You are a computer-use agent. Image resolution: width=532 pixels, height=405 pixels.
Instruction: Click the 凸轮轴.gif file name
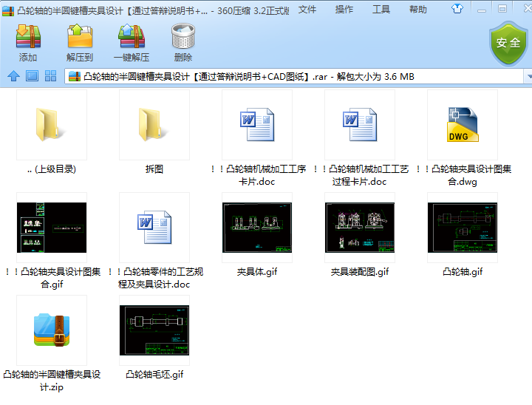coord(463,271)
